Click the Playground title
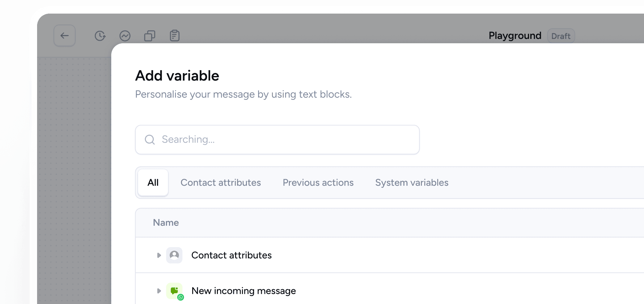644x304 pixels. coord(515,36)
